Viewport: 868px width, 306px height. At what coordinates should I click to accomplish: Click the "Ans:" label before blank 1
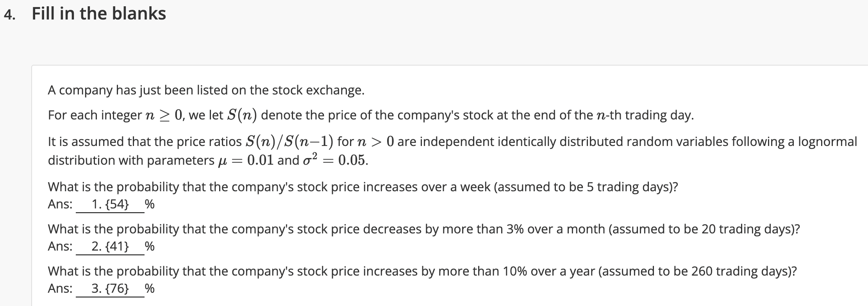tap(60, 204)
